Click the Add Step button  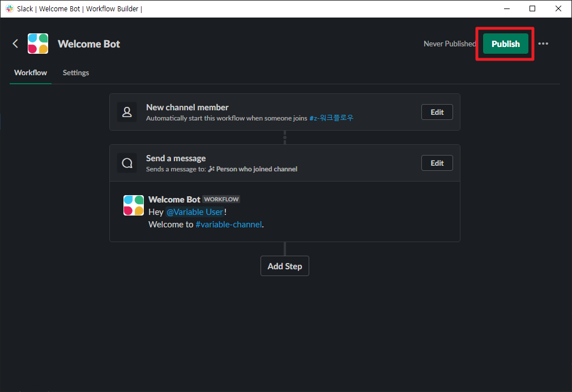(284, 266)
